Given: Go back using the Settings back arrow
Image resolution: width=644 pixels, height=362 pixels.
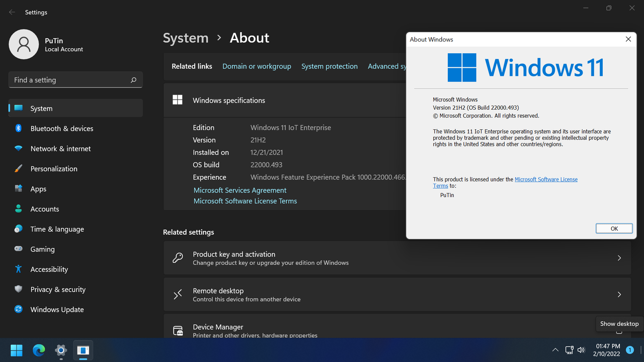Looking at the screenshot, I should (12, 12).
